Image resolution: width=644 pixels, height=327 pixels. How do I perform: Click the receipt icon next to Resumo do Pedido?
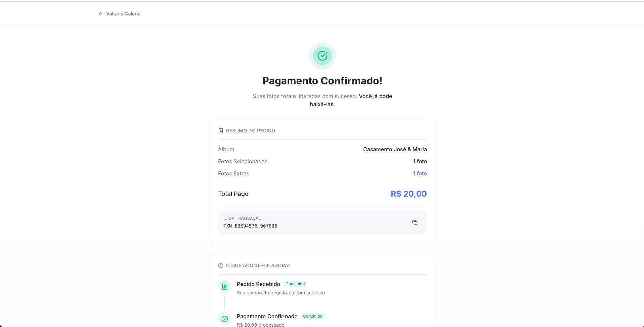pyautogui.click(x=221, y=131)
